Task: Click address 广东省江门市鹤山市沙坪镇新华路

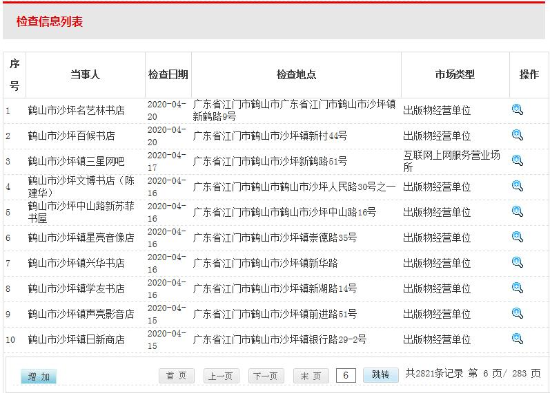Action: click(x=265, y=263)
